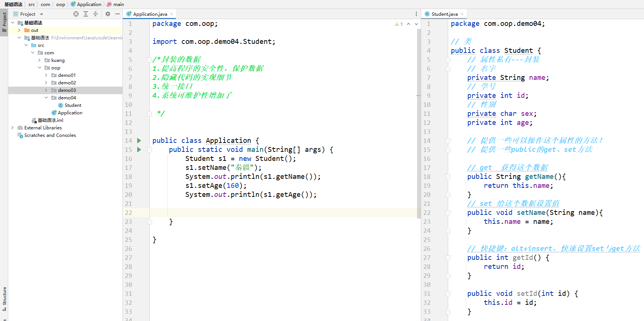This screenshot has height=321, width=644.
Task: Toggle the Project side tool button
Action: pos(4,22)
